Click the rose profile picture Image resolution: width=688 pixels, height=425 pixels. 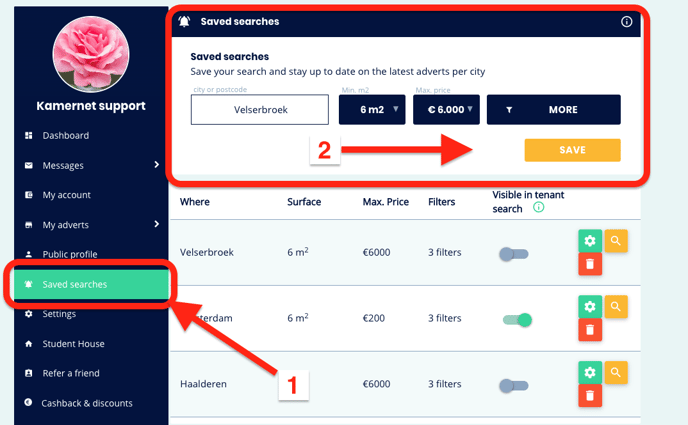[91, 54]
